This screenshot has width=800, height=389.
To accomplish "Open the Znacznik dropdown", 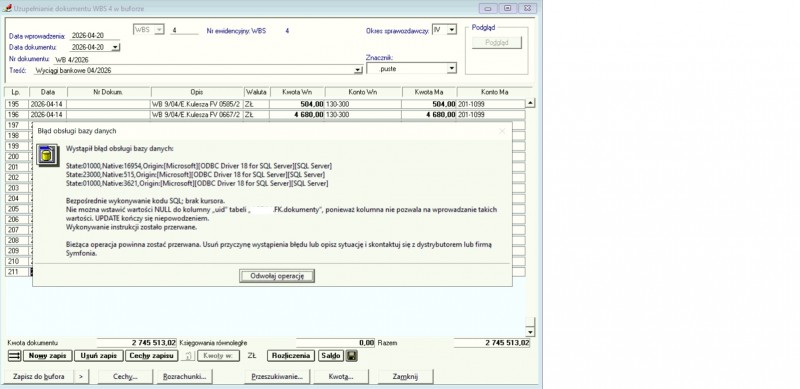I will [x=452, y=68].
